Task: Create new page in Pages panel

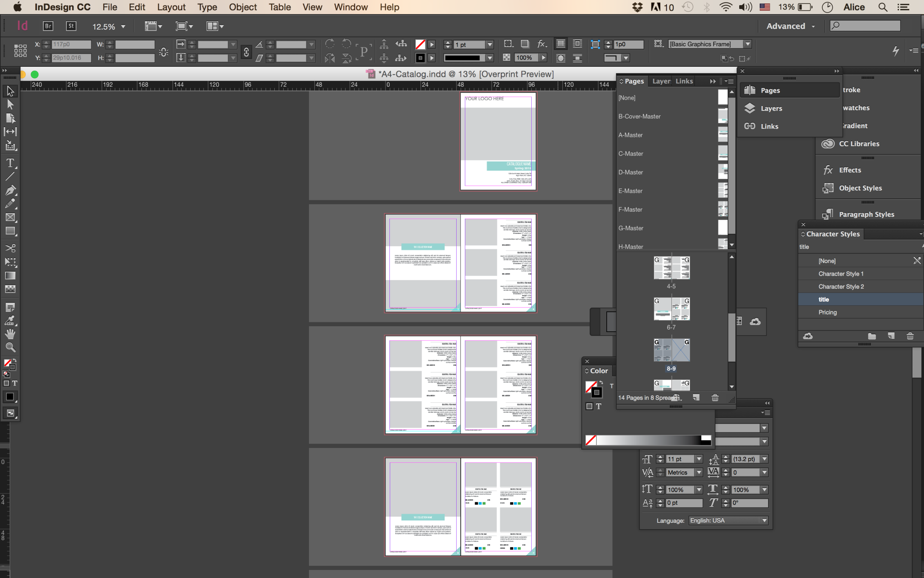Action: (x=697, y=398)
